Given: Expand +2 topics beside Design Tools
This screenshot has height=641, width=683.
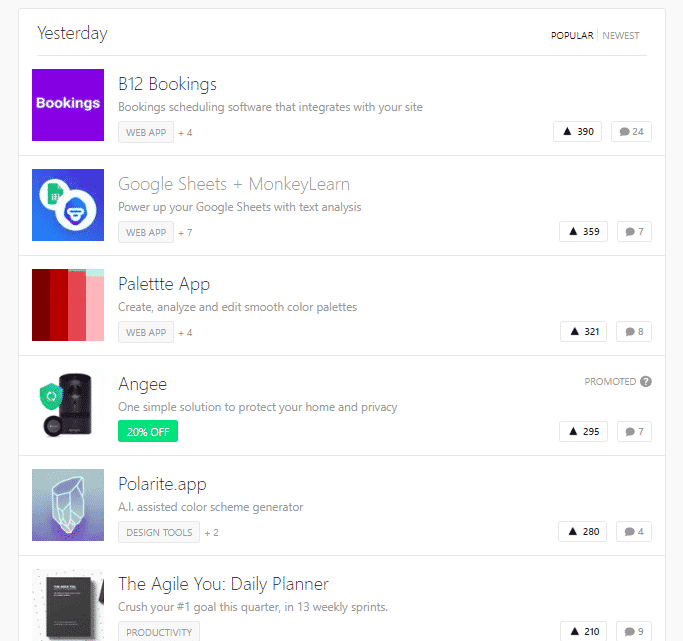Looking at the screenshot, I should click(x=211, y=532).
